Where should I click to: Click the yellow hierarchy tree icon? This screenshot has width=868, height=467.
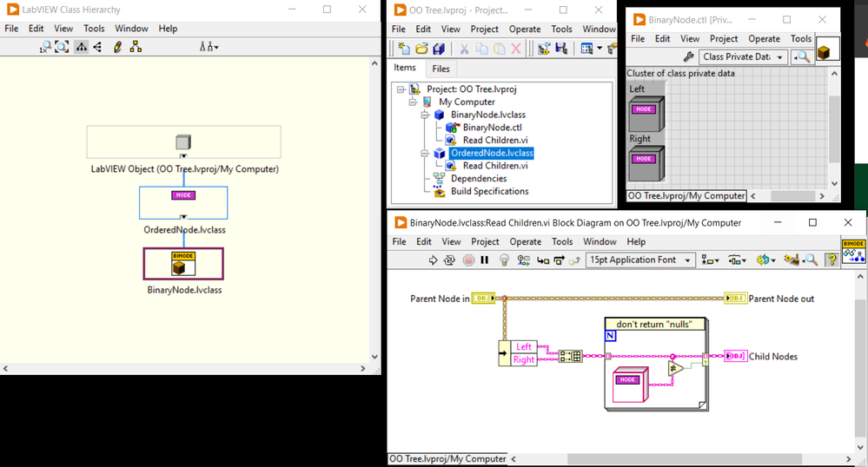tap(136, 47)
